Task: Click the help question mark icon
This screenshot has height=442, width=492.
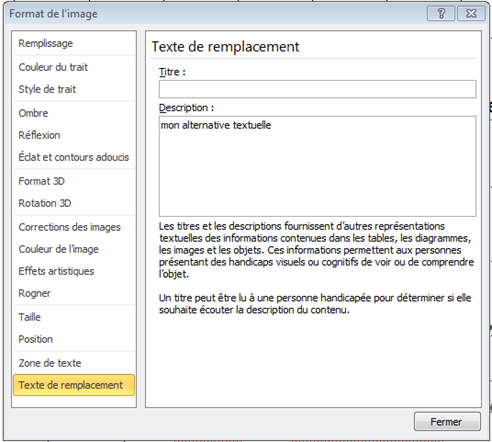Action: click(x=441, y=14)
